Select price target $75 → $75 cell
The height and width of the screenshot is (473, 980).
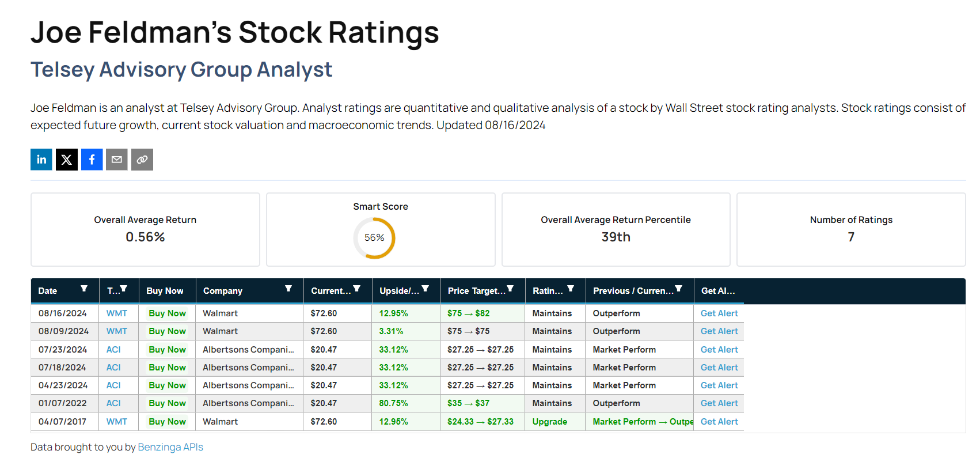click(483, 331)
